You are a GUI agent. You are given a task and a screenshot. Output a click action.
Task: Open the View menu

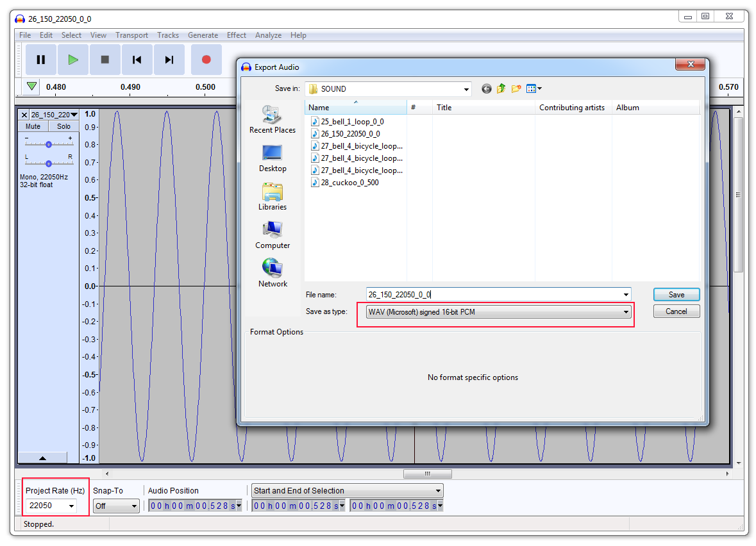pyautogui.click(x=98, y=35)
